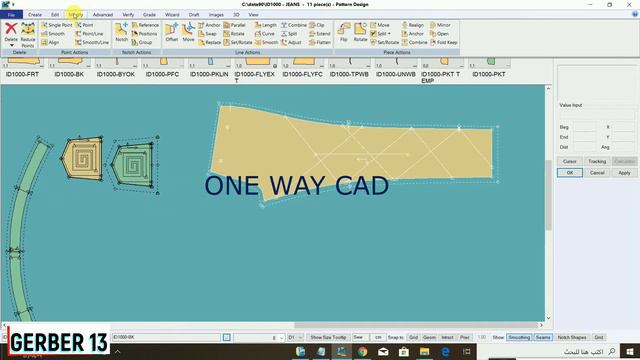Select the Reduce Points tool

[x=28, y=35]
